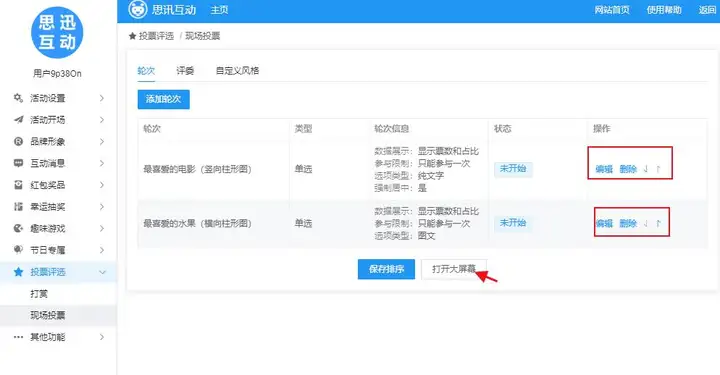Open 打赏 submenu item
Viewport: 720px width, 375px height.
[x=39, y=294]
